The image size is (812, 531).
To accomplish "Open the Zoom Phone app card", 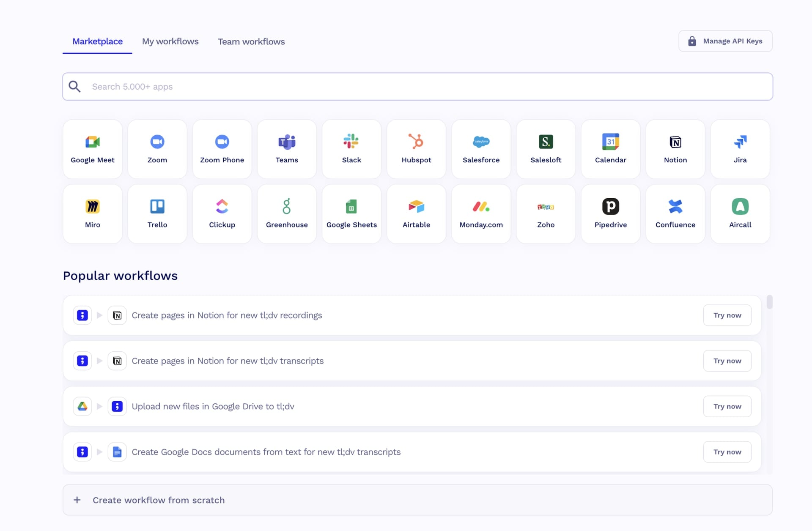I will pyautogui.click(x=222, y=149).
